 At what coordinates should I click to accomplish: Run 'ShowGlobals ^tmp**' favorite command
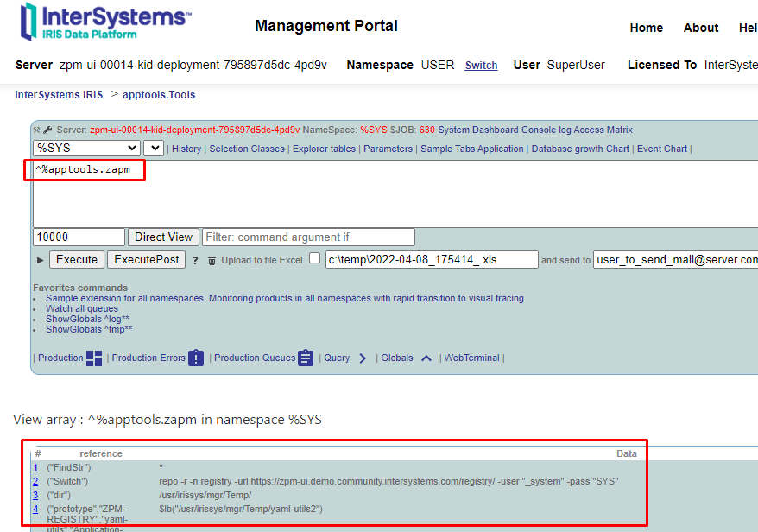[89, 329]
